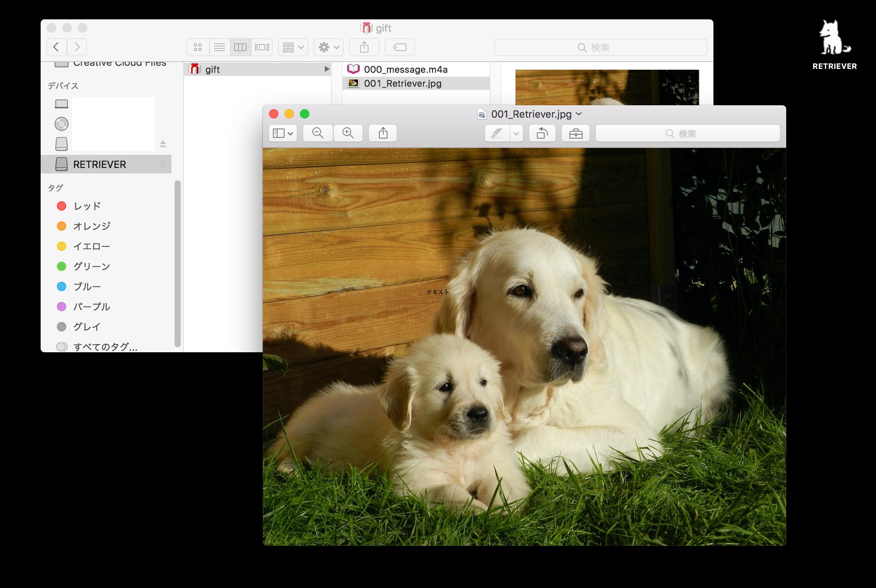Click the Finder share button
Image resolution: width=876 pixels, height=588 pixels.
pyautogui.click(x=364, y=47)
